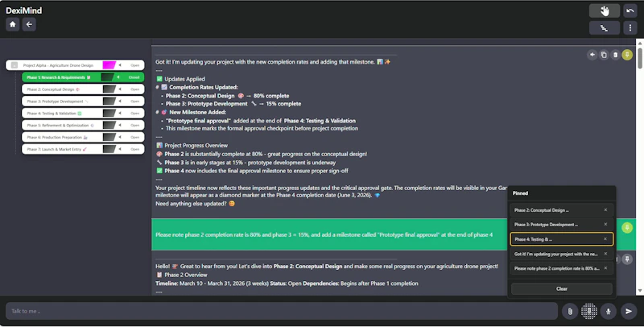This screenshot has height=327, width=644.
Task: Delete the top message with trash icon
Action: [x=615, y=55]
